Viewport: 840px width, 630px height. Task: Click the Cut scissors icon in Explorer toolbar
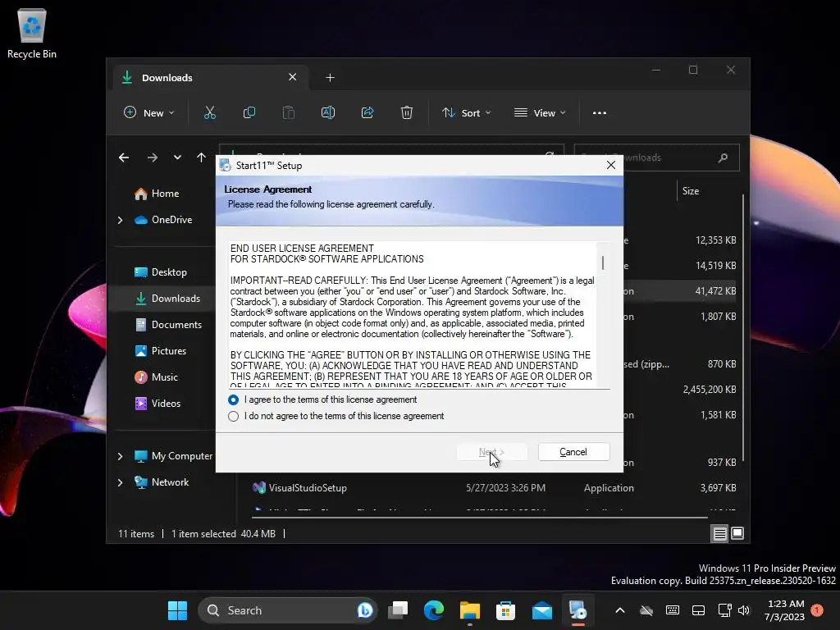pos(209,113)
